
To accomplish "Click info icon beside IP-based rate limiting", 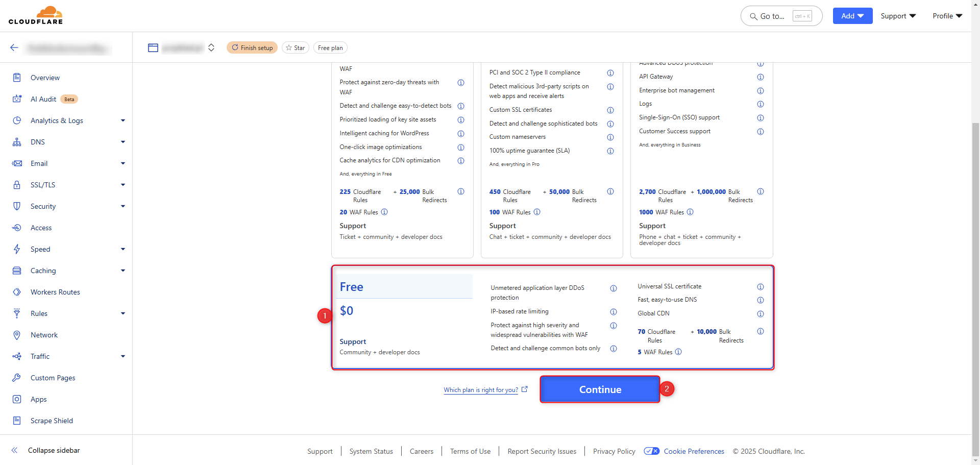I will (x=614, y=312).
